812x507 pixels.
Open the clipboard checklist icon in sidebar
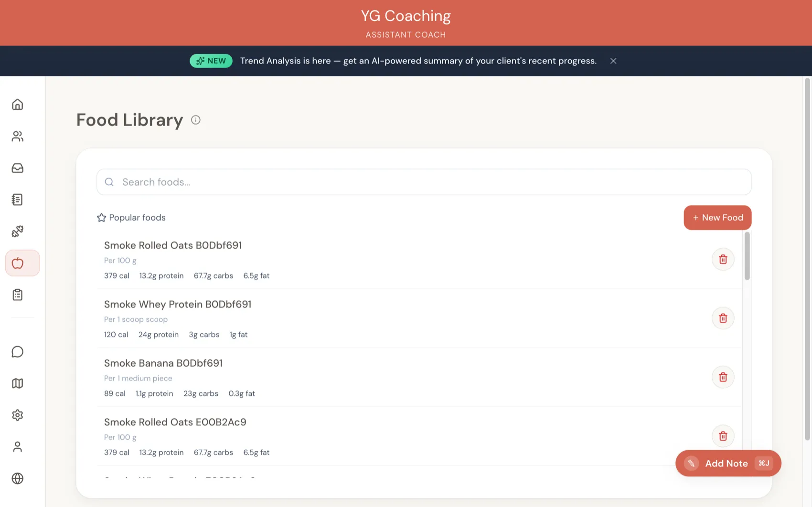click(18, 295)
